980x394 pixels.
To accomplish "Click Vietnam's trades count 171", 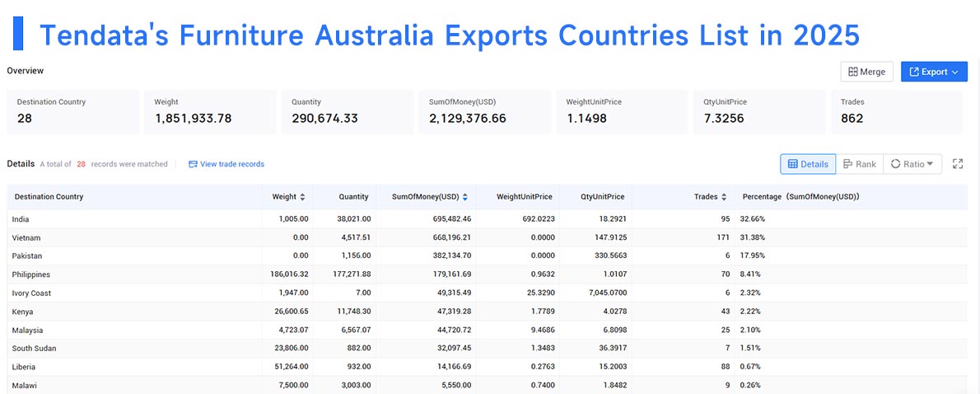I will pos(723,237).
